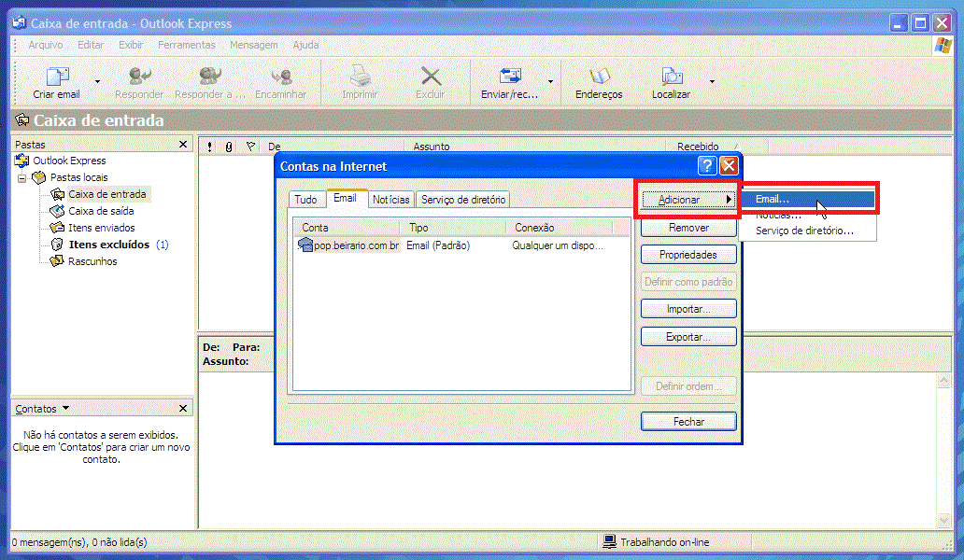Collapse the Pastas locais tree node
Image resolution: width=964 pixels, height=560 pixels.
point(22,178)
